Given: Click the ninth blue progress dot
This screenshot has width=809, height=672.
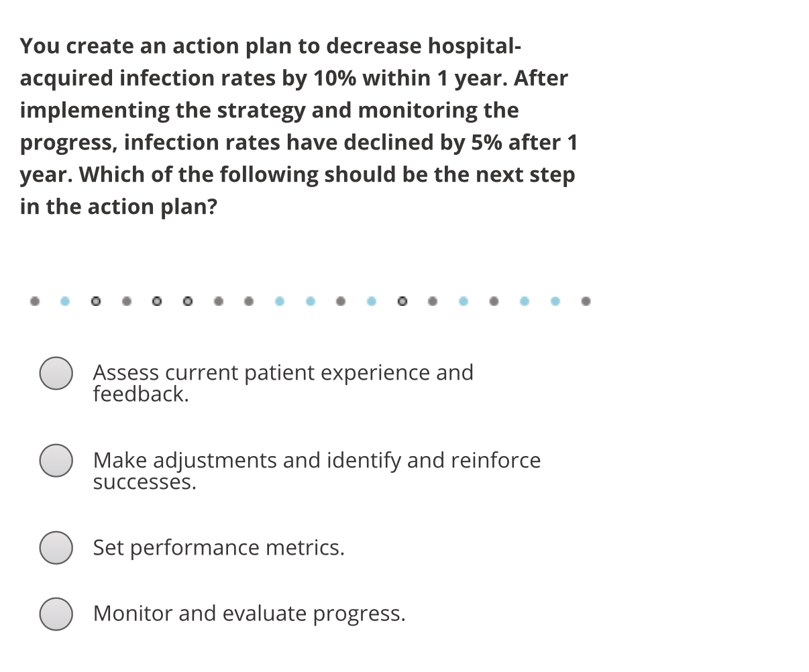Looking at the screenshot, I should coord(279,301).
